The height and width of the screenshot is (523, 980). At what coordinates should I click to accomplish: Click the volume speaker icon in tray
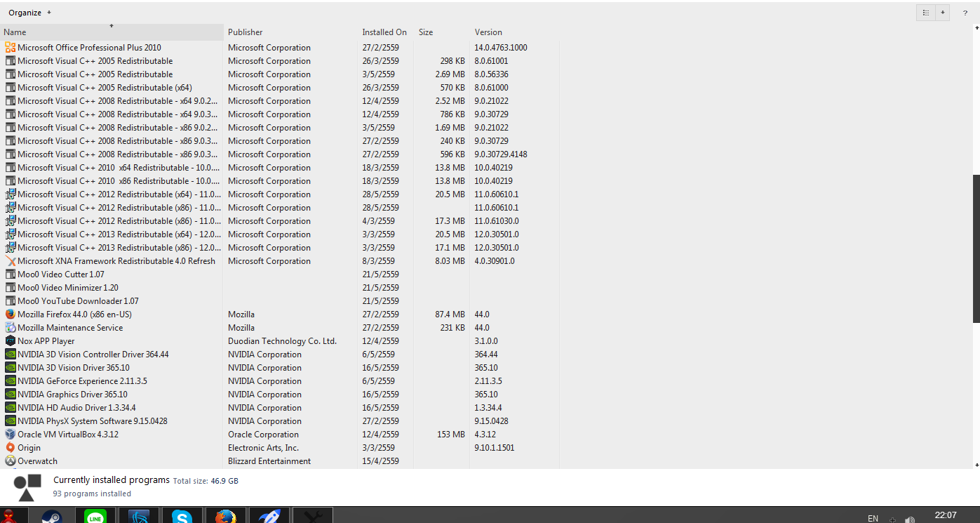click(910, 519)
